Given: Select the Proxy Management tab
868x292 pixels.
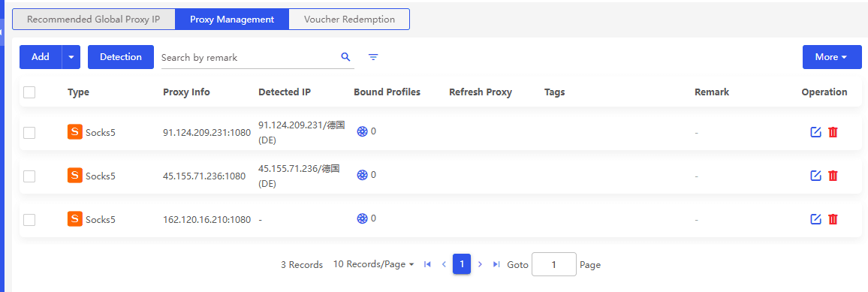Looking at the screenshot, I should coord(232,19).
